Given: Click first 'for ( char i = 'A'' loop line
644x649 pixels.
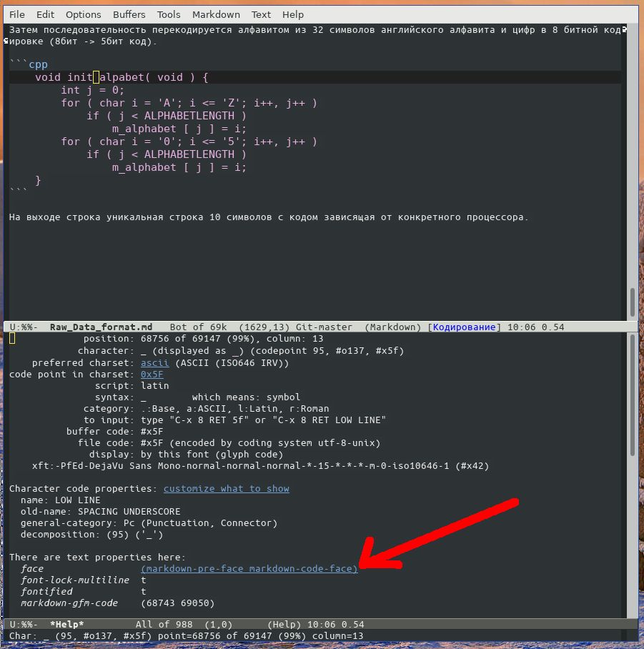Looking at the screenshot, I should [x=189, y=103].
